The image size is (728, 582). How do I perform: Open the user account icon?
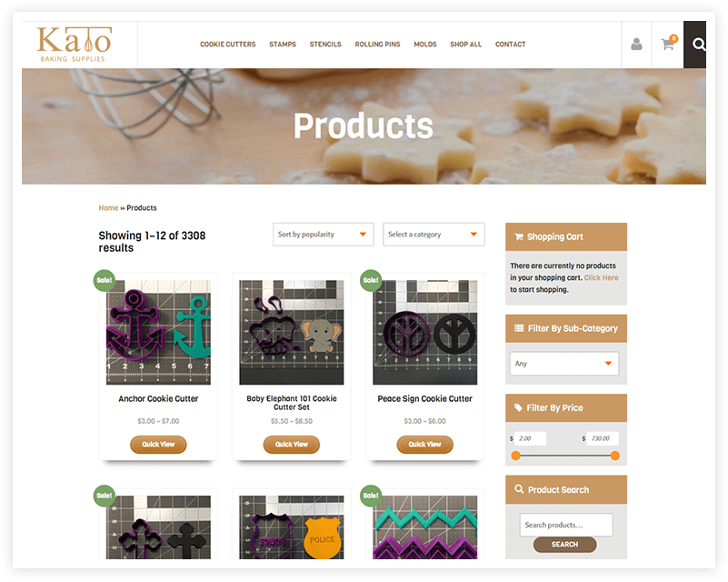pos(636,45)
